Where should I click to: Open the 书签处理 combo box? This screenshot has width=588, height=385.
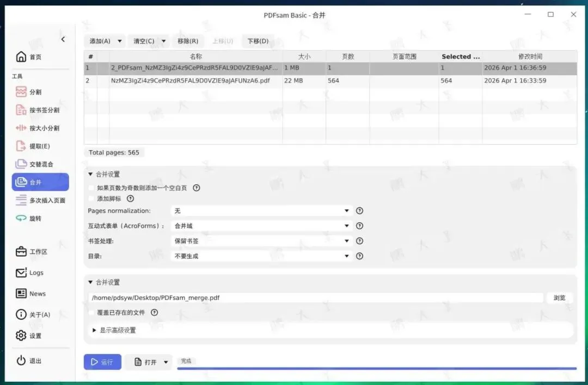[262, 241]
